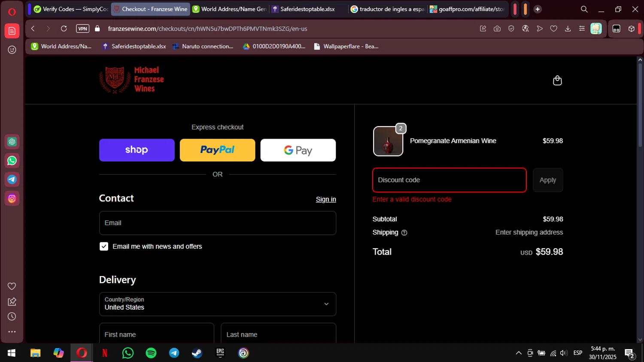
Task: Click the profile avatar icon
Action: [596, 29]
